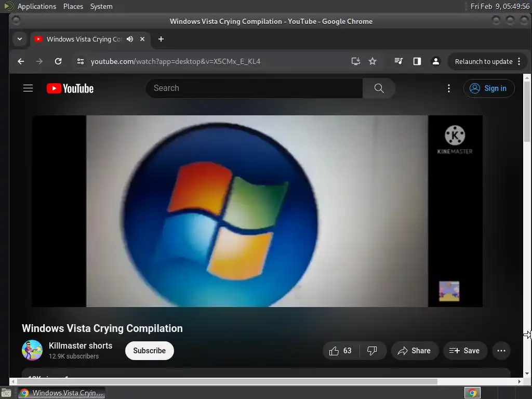
Task: Click the video player
Action: pos(257,211)
